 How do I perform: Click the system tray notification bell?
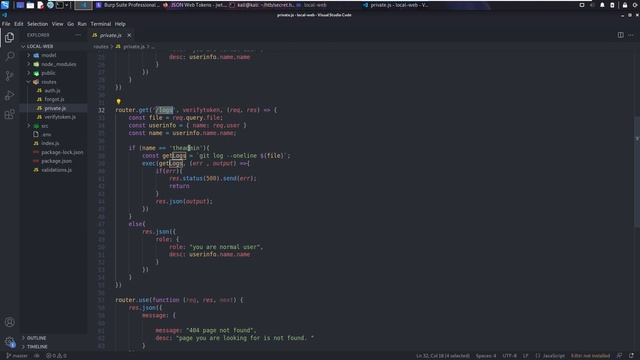(x=602, y=5)
